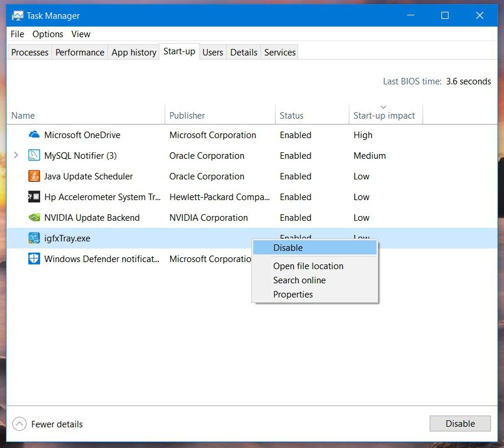
Task: Click Microsoft Corporation publisher of OneDrive
Action: pyautogui.click(x=213, y=135)
